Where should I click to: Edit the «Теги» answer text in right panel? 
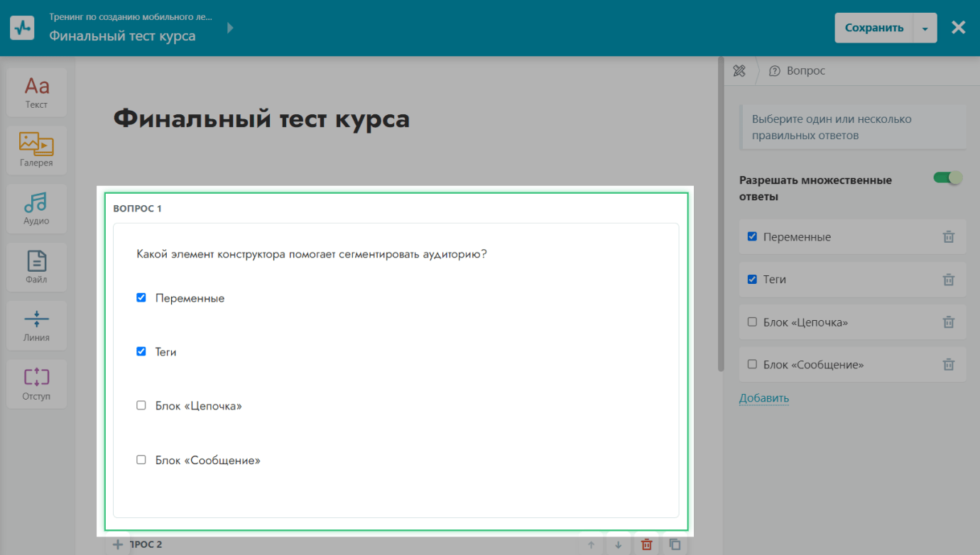pyautogui.click(x=775, y=280)
